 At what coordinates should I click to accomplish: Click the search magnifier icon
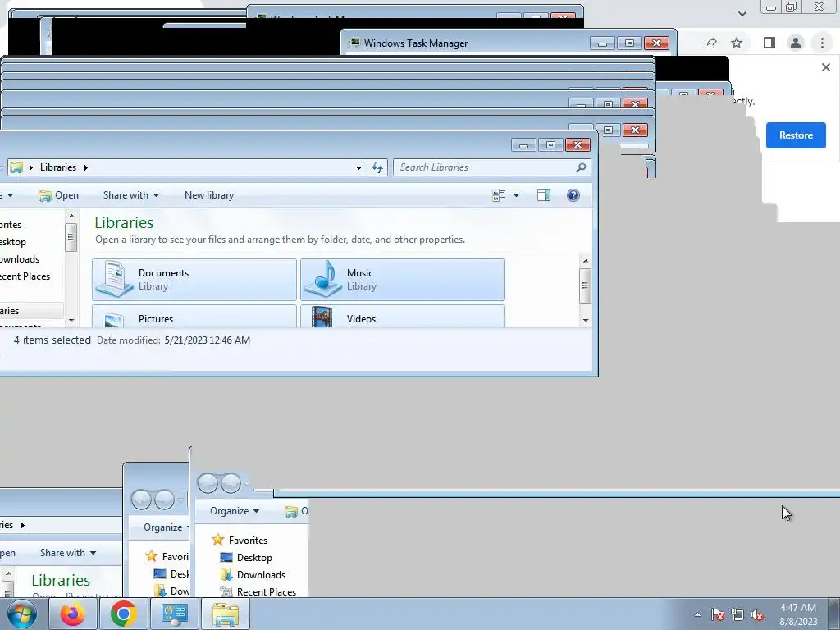(581, 167)
